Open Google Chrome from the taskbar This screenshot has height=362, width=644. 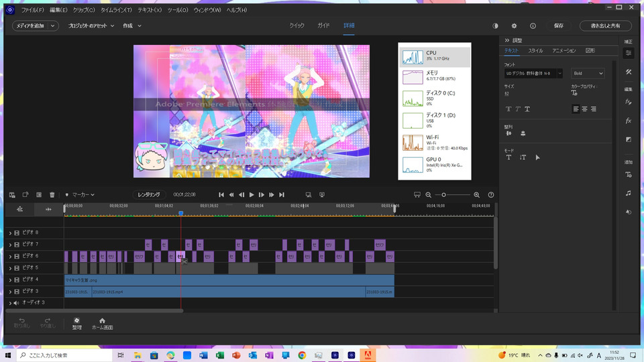(302, 355)
